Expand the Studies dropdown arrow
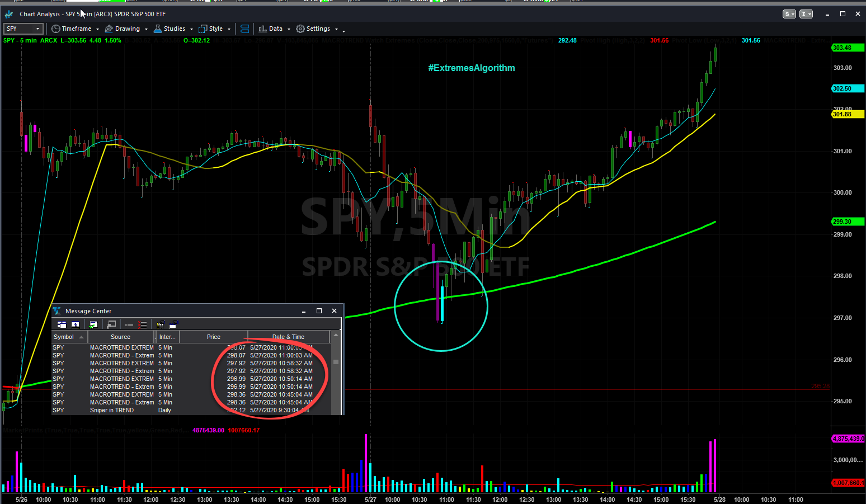 191,29
